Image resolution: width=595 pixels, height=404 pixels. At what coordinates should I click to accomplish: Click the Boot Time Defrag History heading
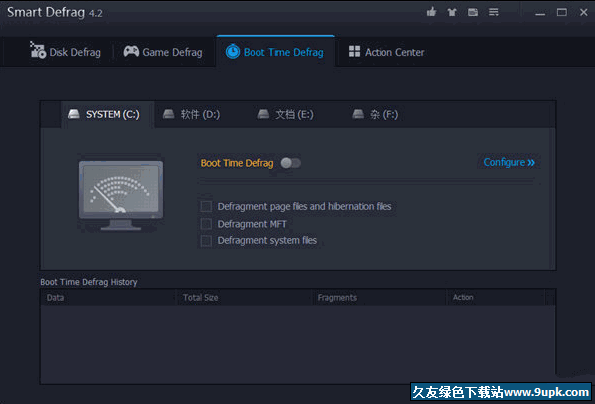pyautogui.click(x=89, y=282)
